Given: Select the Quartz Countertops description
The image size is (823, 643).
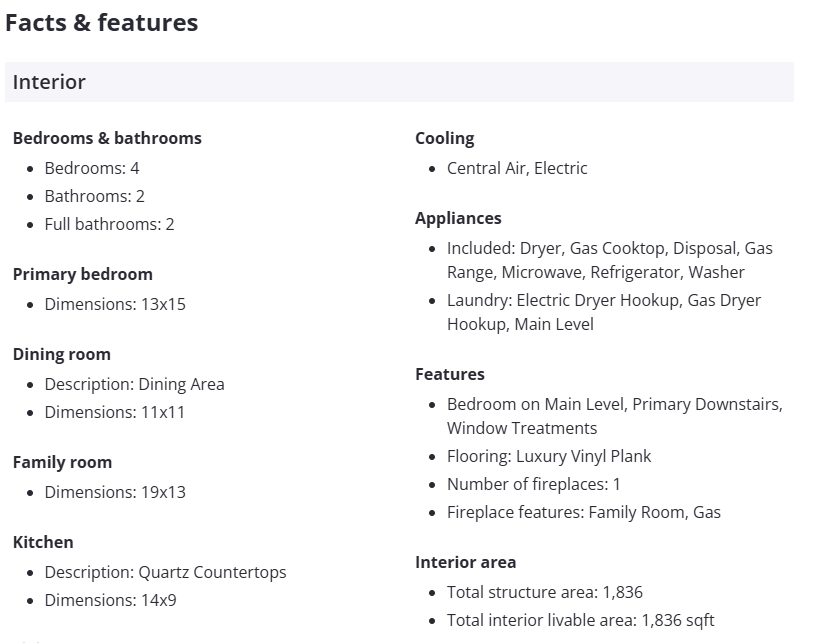Looking at the screenshot, I should tap(165, 572).
